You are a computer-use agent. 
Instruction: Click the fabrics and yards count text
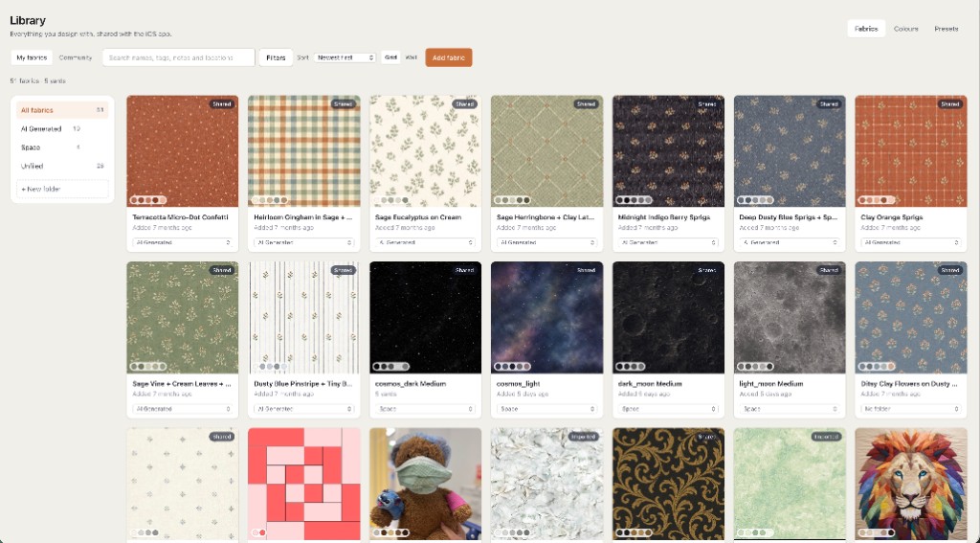pos(38,80)
